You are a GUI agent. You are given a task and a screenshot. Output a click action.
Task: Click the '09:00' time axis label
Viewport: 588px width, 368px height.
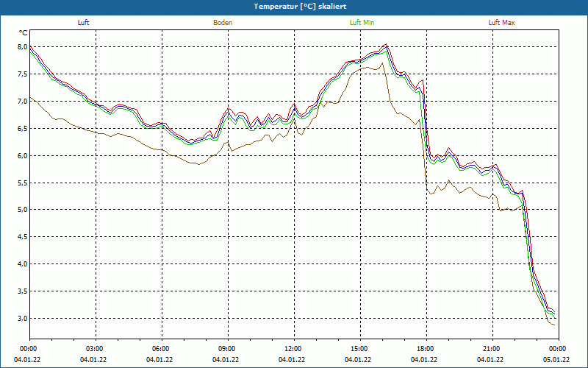(226, 349)
